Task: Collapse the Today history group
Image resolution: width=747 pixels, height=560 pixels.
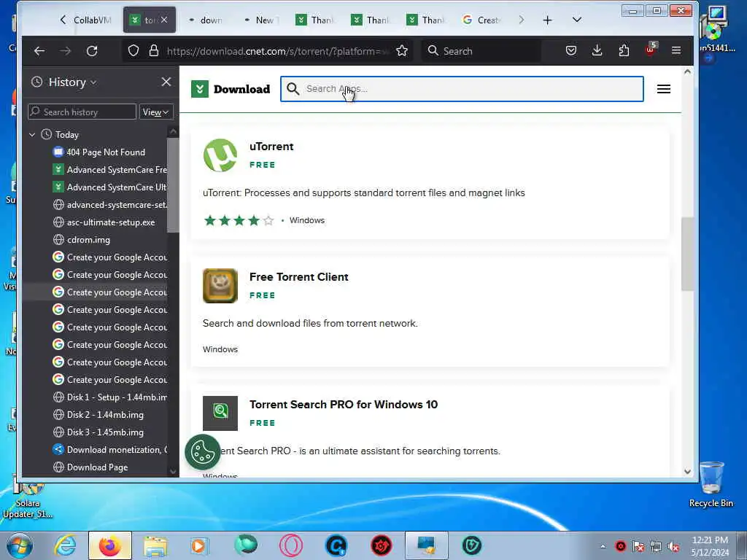Action: (x=32, y=135)
